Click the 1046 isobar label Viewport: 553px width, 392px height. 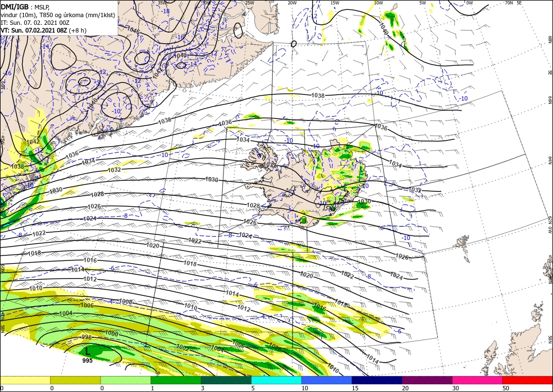click(x=133, y=31)
